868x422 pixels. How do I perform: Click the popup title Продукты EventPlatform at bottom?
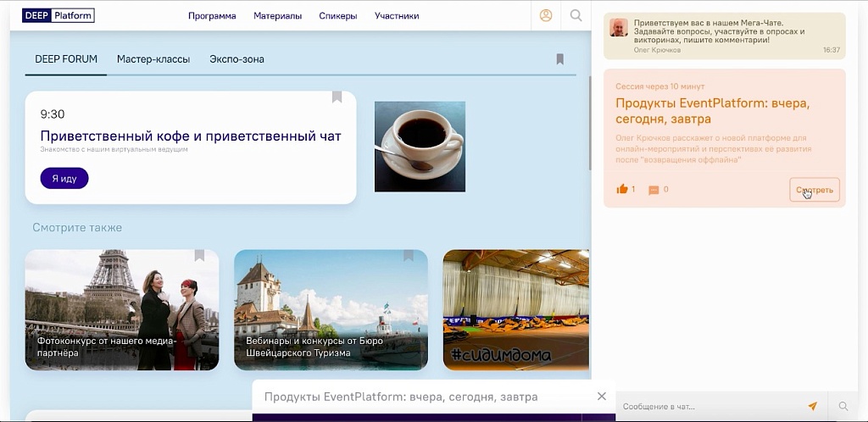[x=401, y=397]
